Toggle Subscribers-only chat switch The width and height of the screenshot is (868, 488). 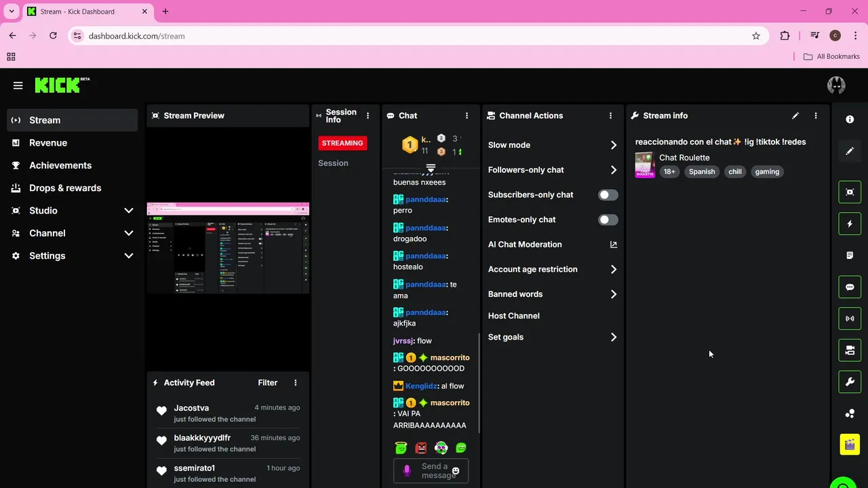pos(608,195)
